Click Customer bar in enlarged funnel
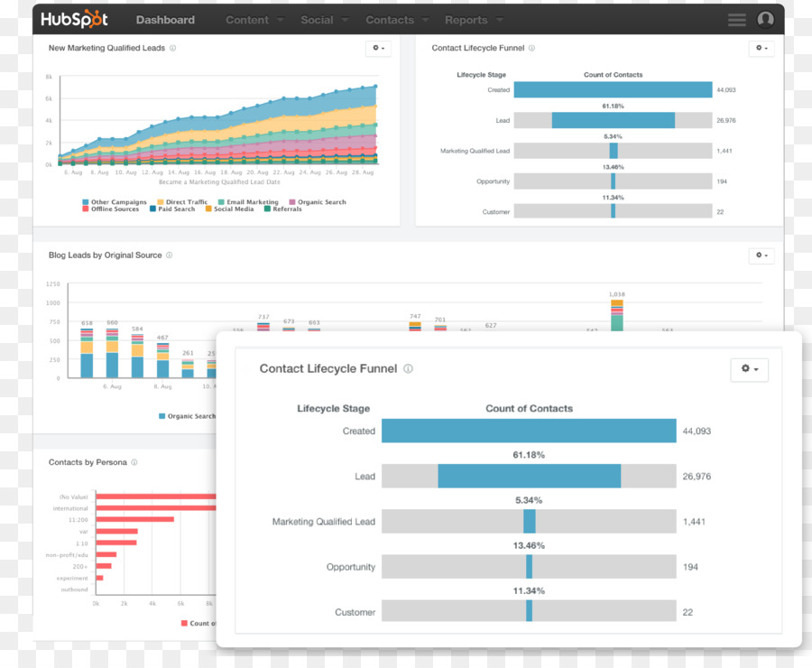812x668 pixels. pos(530,611)
